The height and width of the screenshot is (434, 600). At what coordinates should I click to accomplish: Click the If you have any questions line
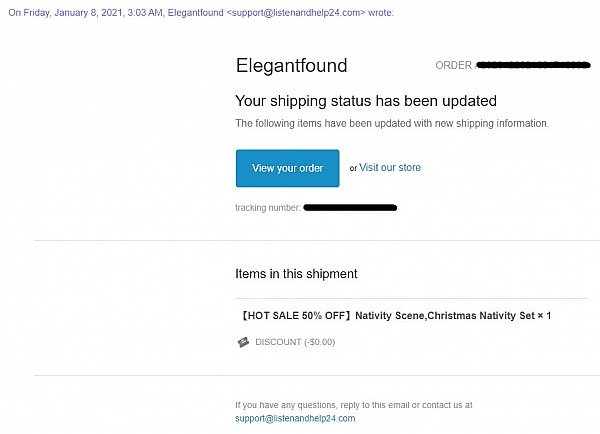(x=354, y=405)
